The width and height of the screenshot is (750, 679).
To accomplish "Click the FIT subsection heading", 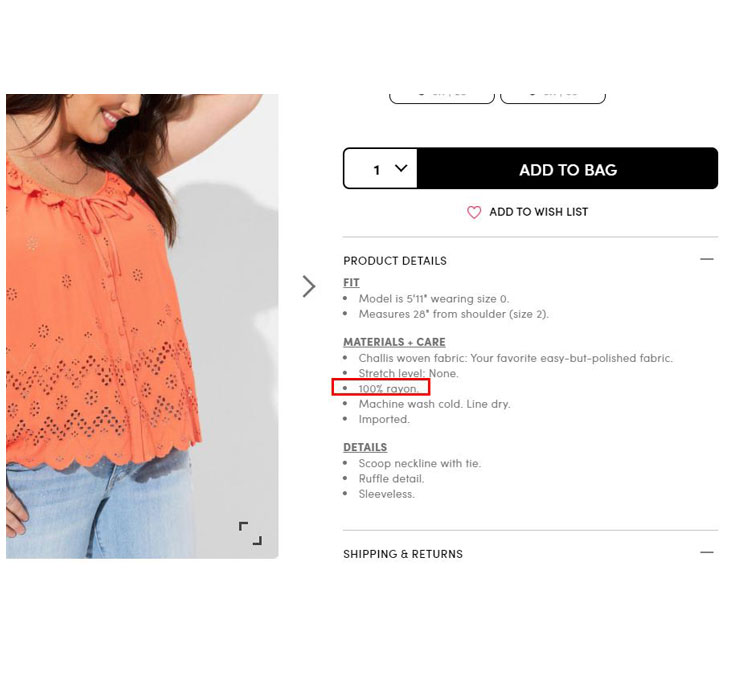I will coord(351,283).
